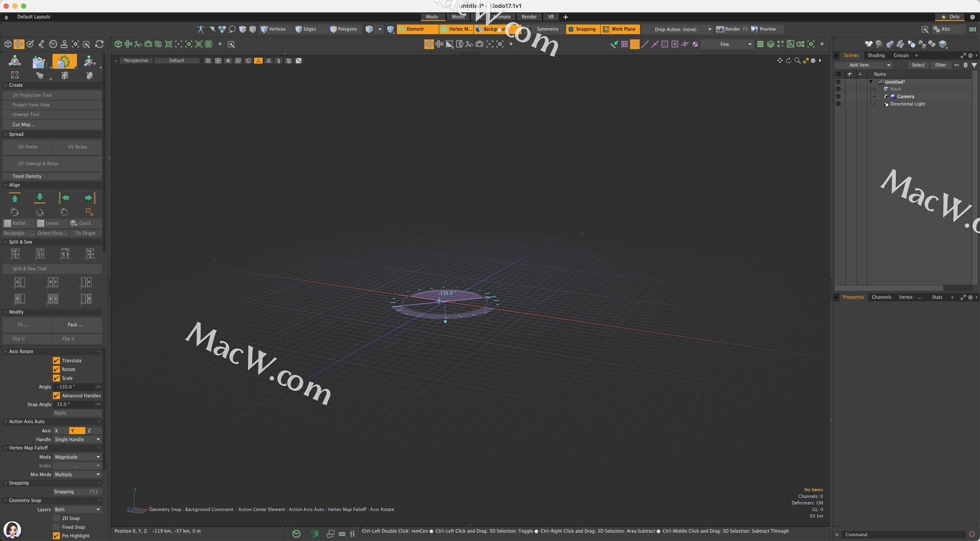Click the UV align left green arrow icon

click(x=64, y=198)
